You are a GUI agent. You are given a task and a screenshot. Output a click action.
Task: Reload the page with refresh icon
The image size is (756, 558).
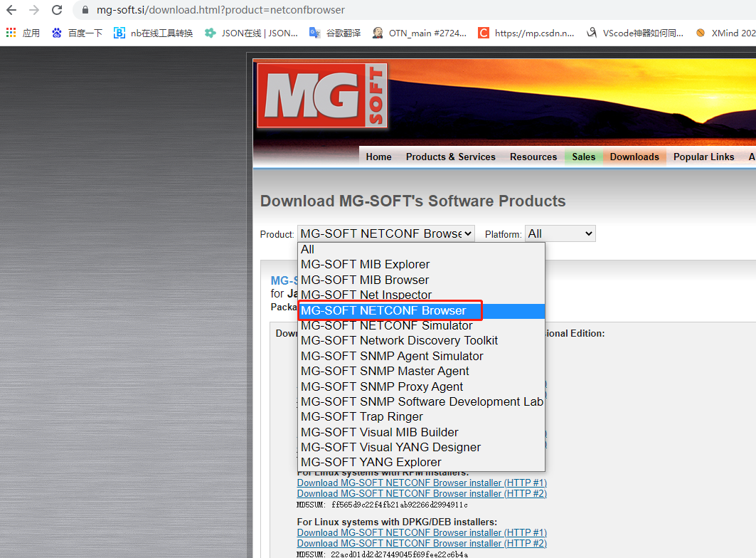(x=57, y=10)
